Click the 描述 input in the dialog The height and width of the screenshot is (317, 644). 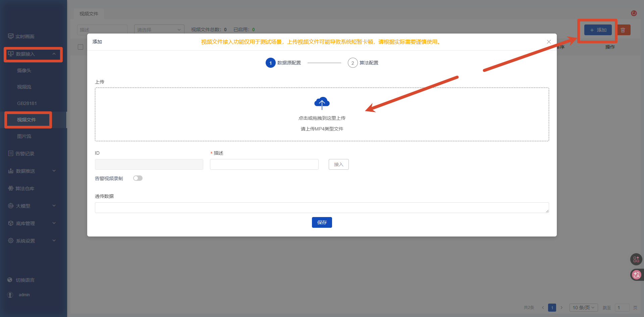[x=264, y=164]
